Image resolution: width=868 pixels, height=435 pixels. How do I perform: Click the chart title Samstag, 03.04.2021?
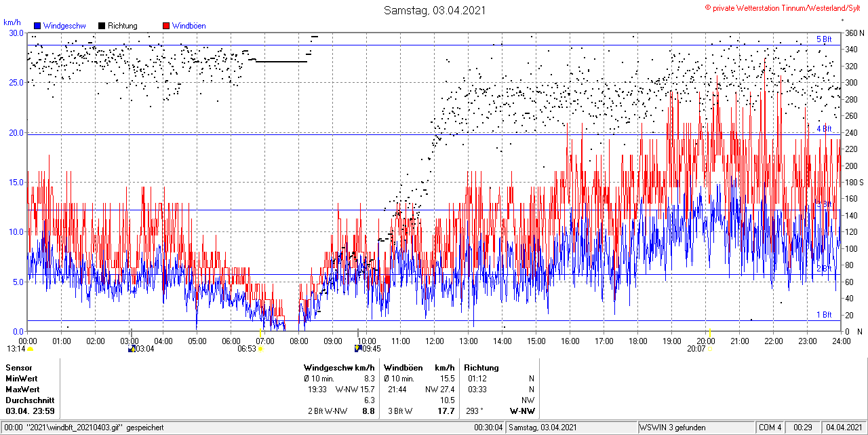coord(435,10)
